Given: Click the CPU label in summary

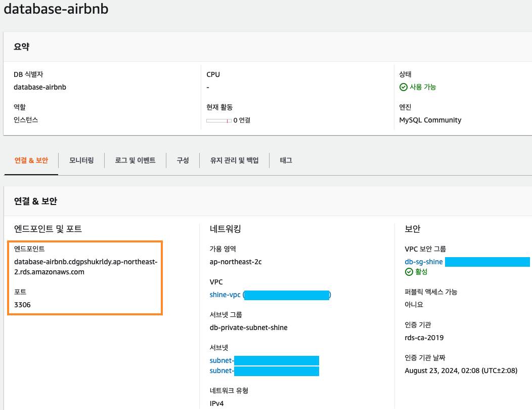Looking at the screenshot, I should click(213, 74).
